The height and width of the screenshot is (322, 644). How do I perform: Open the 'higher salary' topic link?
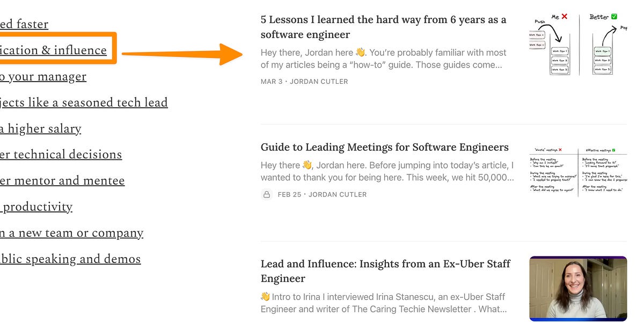tap(40, 128)
